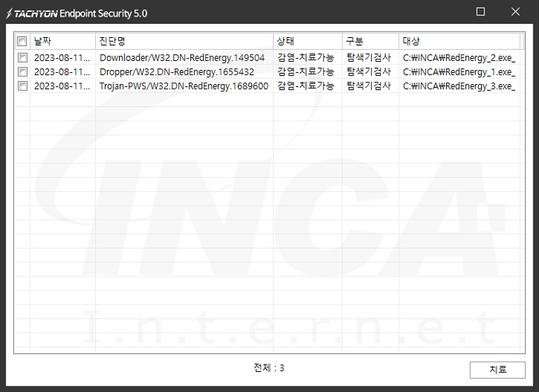The width and height of the screenshot is (539, 392).
Task: Click the date cell in Dropper row
Action: [62, 71]
